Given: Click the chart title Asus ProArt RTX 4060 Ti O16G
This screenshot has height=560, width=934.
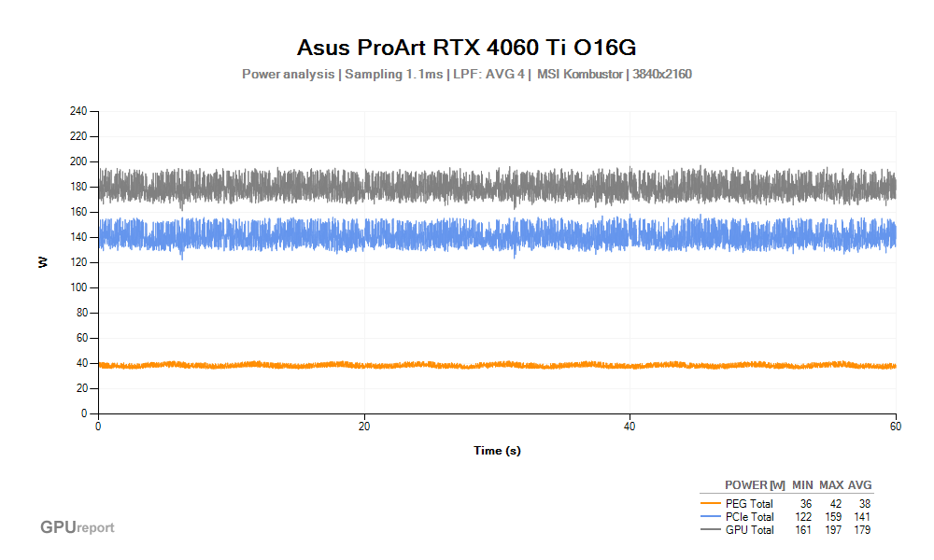Looking at the screenshot, I should (x=466, y=48).
